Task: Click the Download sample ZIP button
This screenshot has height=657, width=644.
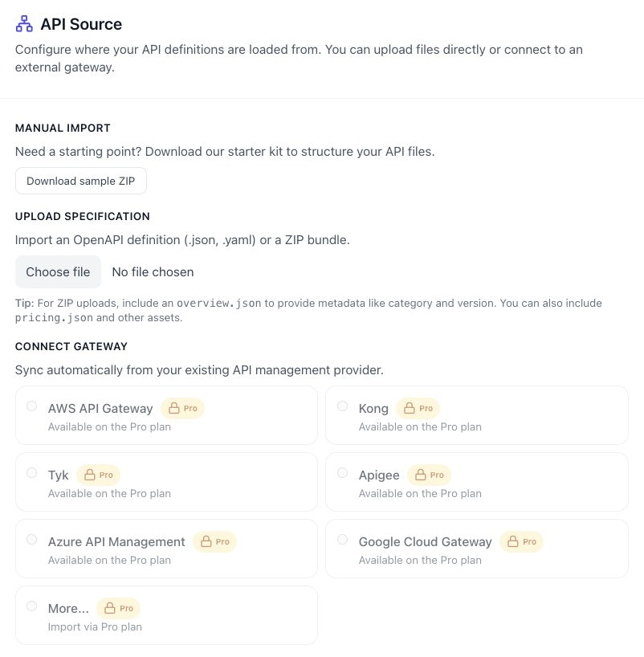Action: click(80, 181)
